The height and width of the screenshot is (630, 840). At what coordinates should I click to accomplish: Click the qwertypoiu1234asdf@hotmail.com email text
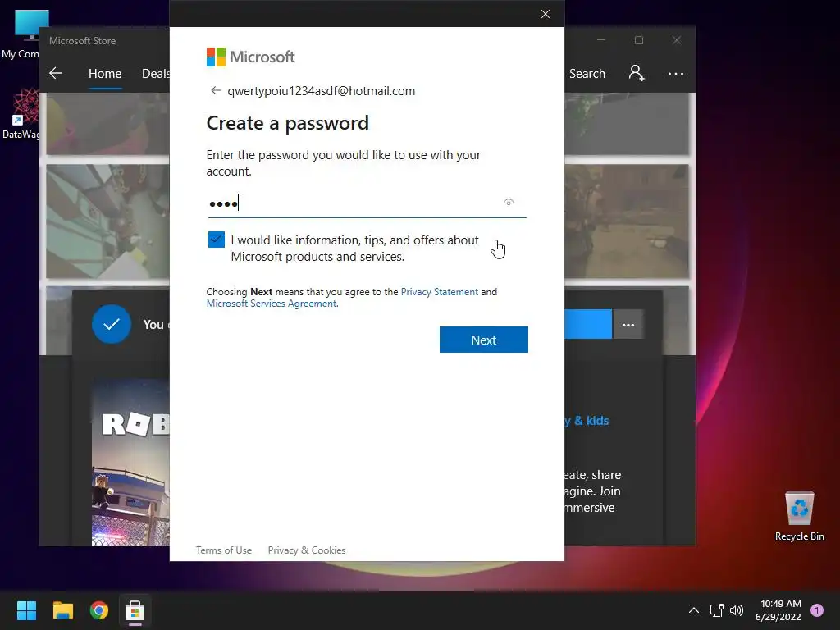click(x=322, y=90)
